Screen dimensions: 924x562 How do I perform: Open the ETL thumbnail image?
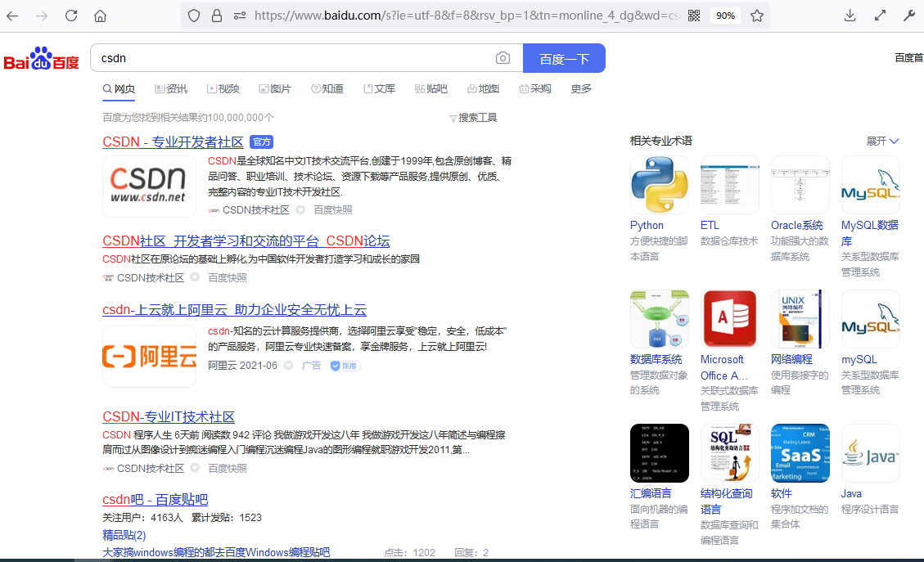pyautogui.click(x=729, y=185)
